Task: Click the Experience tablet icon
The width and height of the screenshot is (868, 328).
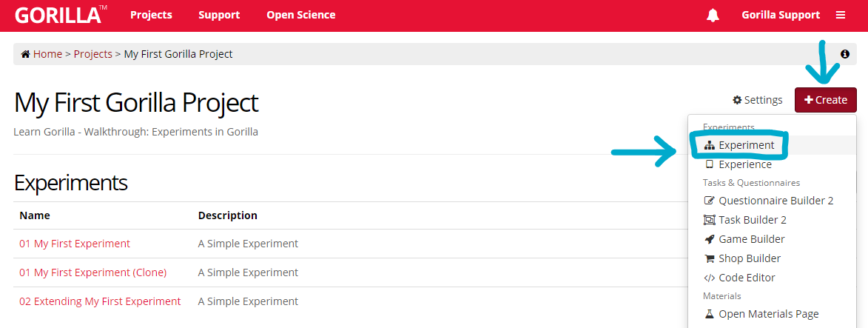Action: point(709,164)
